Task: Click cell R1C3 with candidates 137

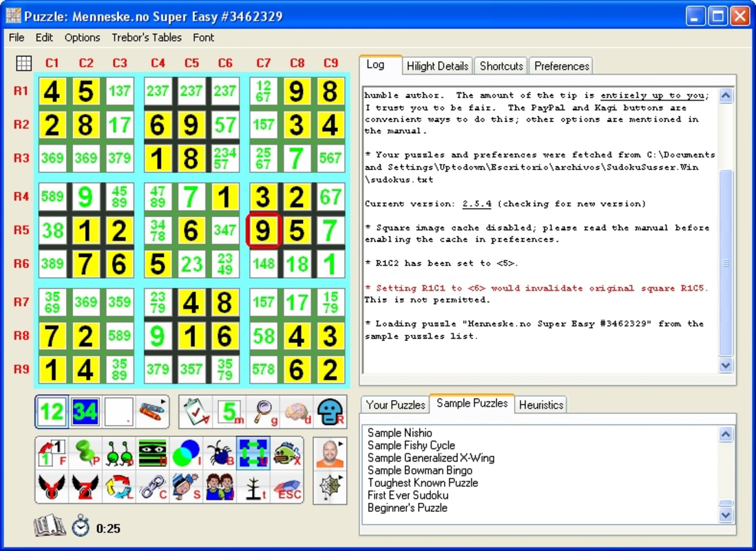Action: (x=119, y=91)
